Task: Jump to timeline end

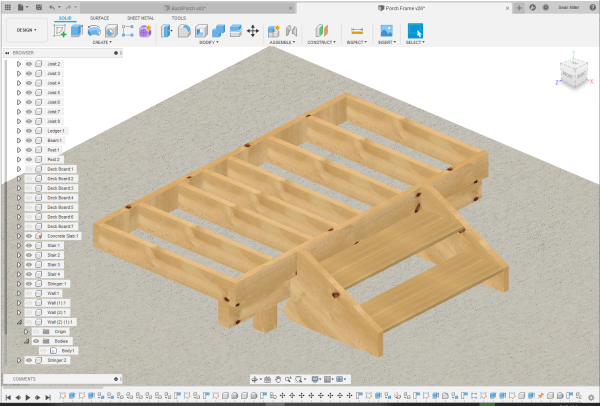Action: [x=48, y=398]
